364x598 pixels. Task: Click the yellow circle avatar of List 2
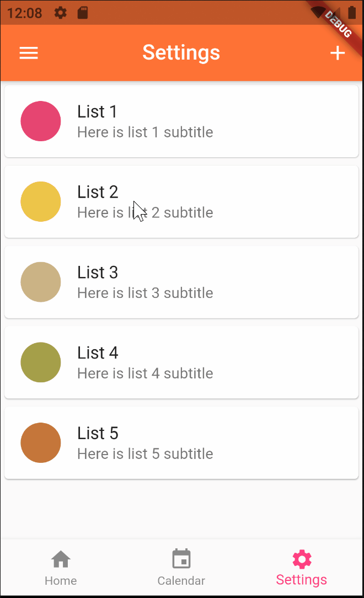[x=41, y=202]
